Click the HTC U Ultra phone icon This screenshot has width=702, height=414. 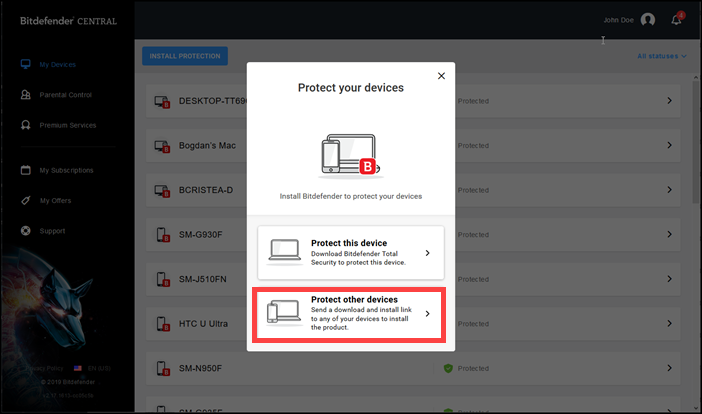point(163,324)
